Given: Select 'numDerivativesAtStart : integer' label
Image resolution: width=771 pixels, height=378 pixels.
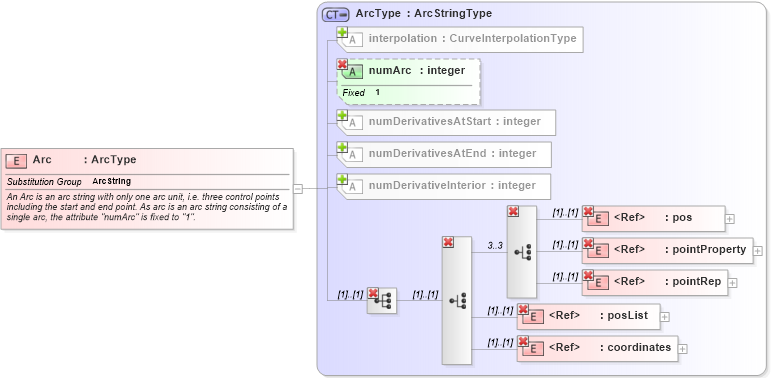Looking at the screenshot, I should coord(455,121).
